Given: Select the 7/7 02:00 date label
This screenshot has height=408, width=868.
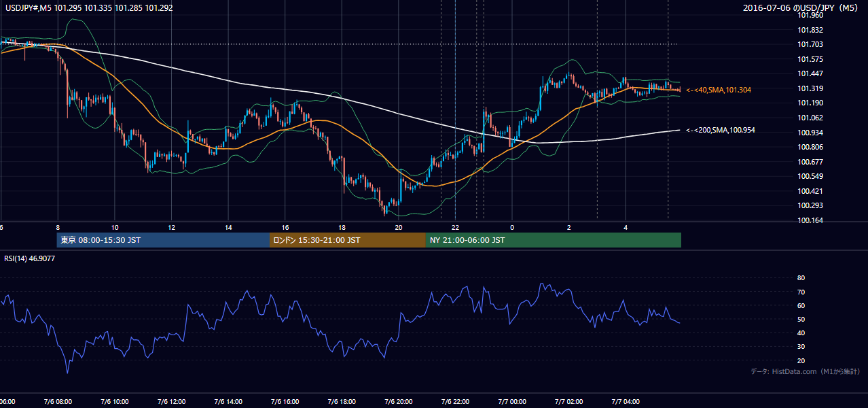Looking at the screenshot, I should (568, 402).
